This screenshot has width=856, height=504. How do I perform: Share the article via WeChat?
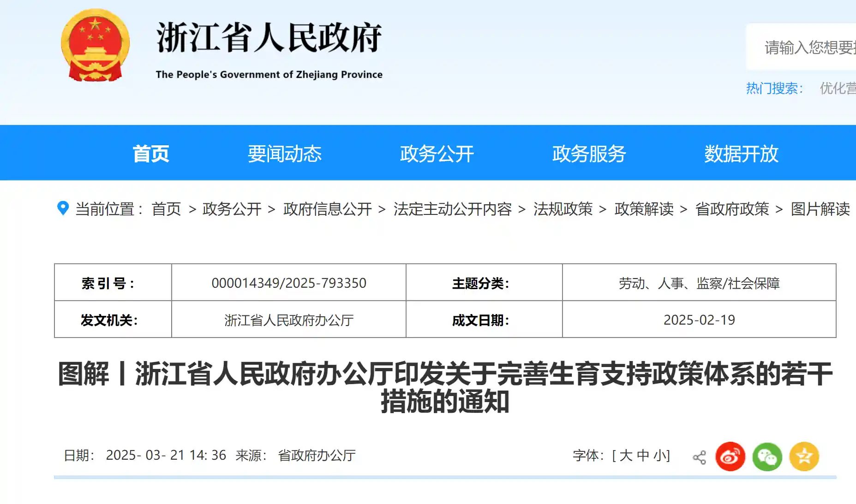point(767,456)
